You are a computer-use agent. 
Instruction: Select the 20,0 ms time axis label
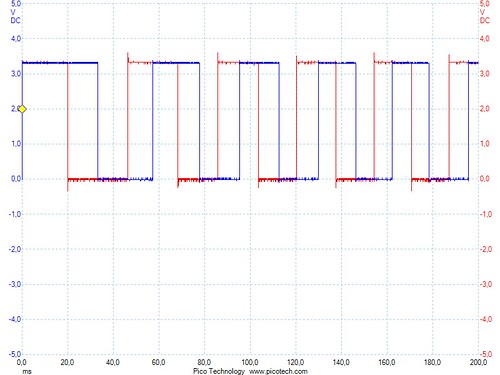click(x=67, y=362)
